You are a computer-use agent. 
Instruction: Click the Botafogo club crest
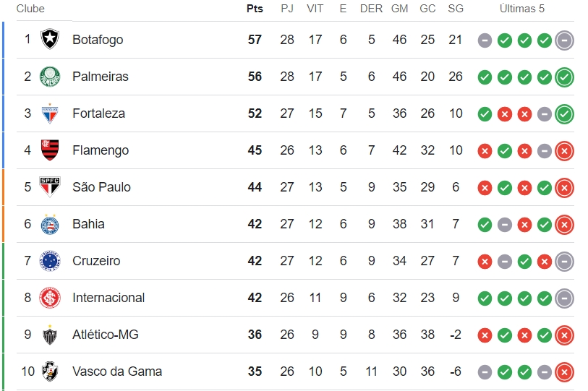click(50, 39)
